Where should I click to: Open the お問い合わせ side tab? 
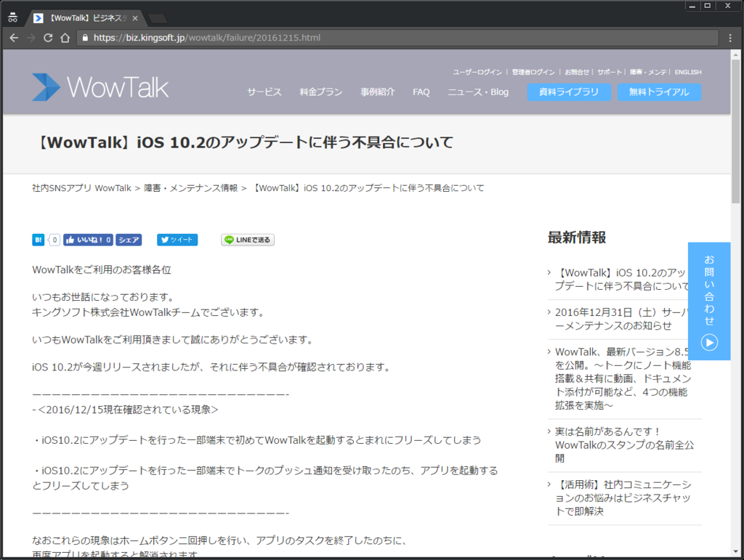pos(709,301)
